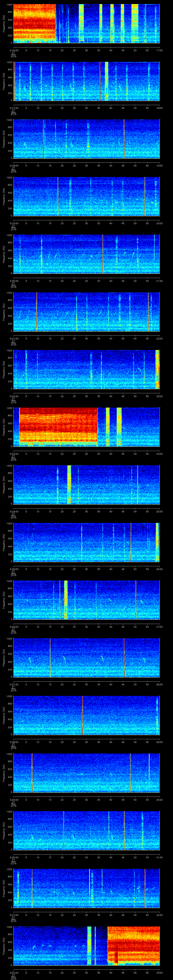The image size is (173, 980).
Task: Click the spectrogram panel starting at 0:16:00
Action: 86,24
